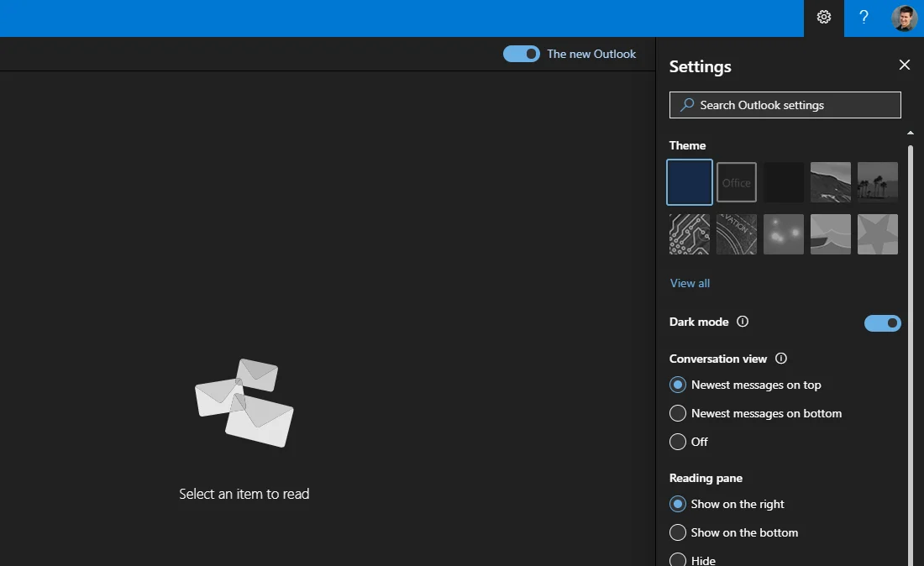Select Newest messages on bottom
The image size is (924, 566).
pyautogui.click(x=678, y=413)
